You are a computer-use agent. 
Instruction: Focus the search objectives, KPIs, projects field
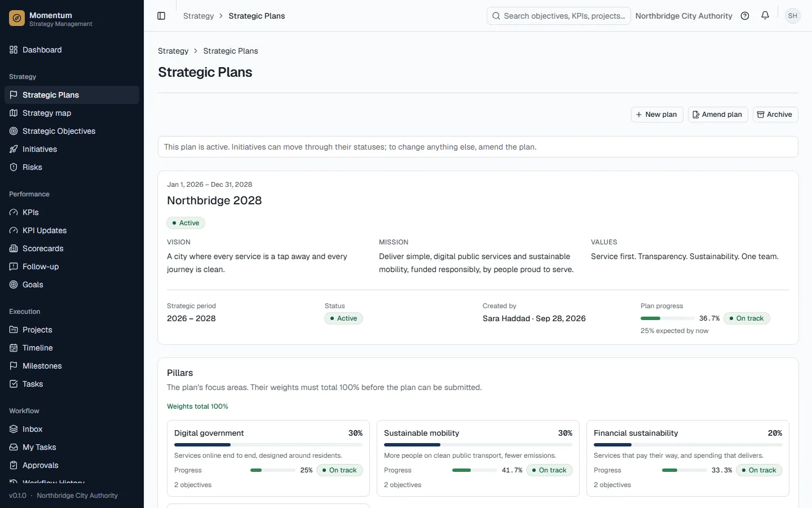[x=558, y=16]
